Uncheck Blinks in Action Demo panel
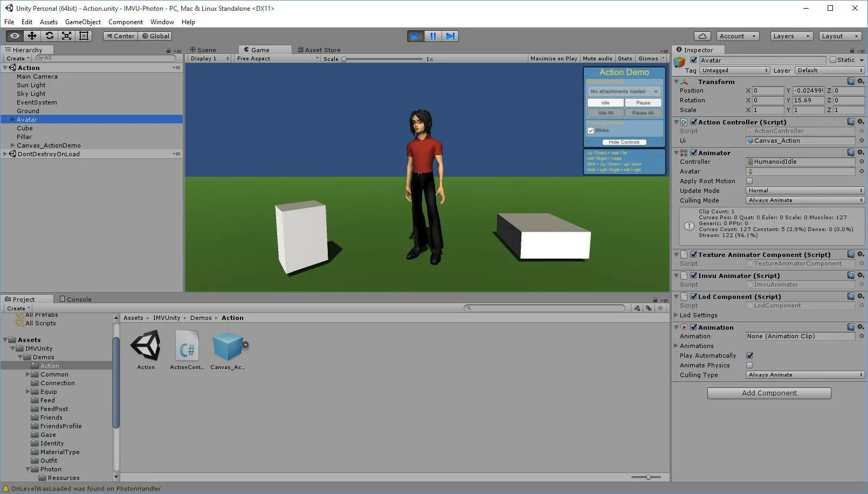 [x=591, y=130]
